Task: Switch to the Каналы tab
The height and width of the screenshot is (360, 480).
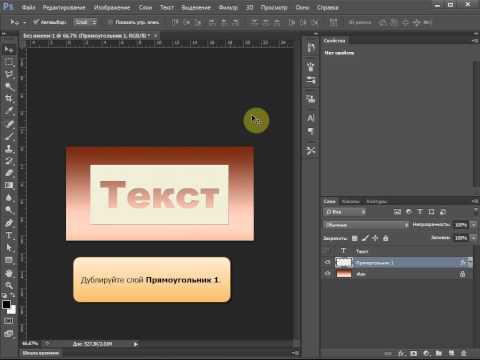Action: [x=351, y=202]
